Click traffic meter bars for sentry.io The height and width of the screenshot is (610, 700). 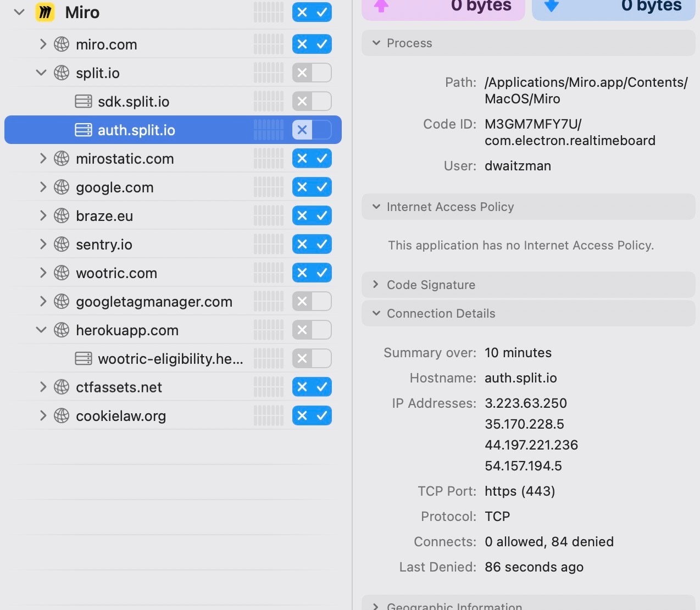(269, 244)
